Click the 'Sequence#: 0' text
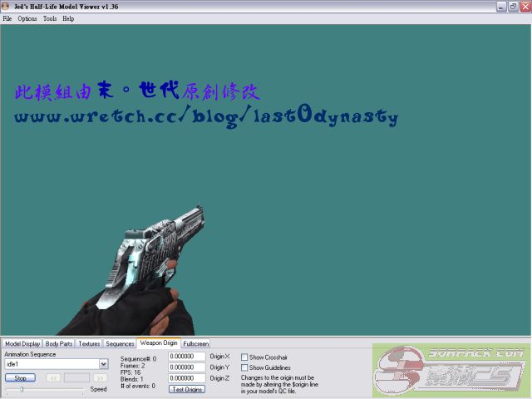Image resolution: width=532 pixels, height=399 pixels. click(x=138, y=359)
